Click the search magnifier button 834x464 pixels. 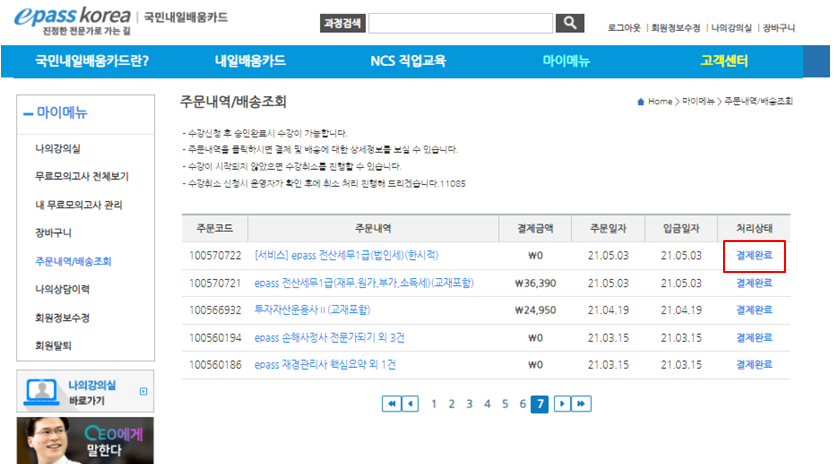[x=570, y=23]
